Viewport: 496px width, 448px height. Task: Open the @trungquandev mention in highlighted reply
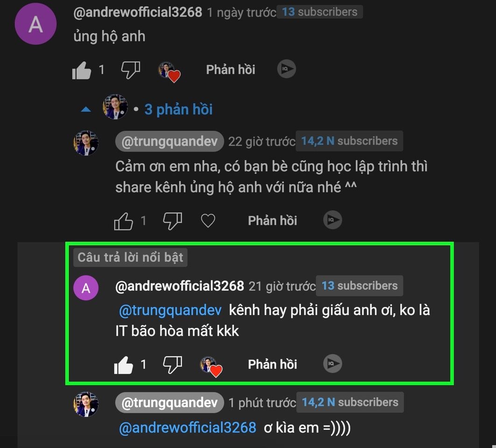click(170, 310)
